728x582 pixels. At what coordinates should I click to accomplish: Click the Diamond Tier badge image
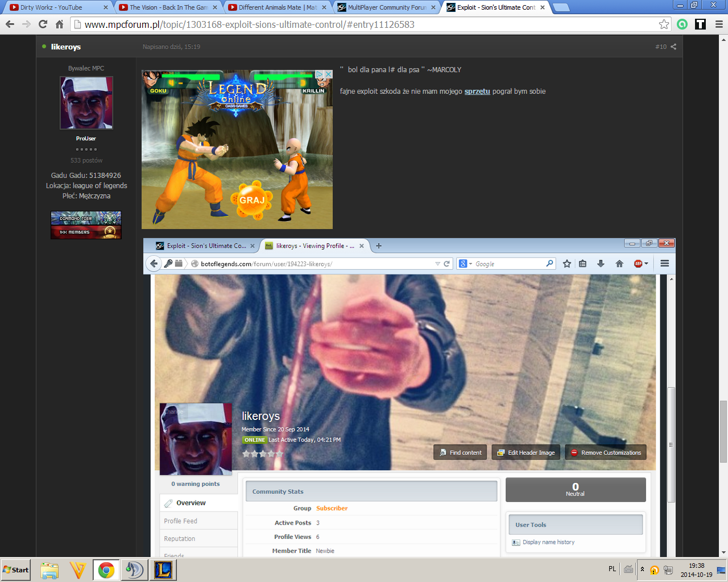[86, 218]
